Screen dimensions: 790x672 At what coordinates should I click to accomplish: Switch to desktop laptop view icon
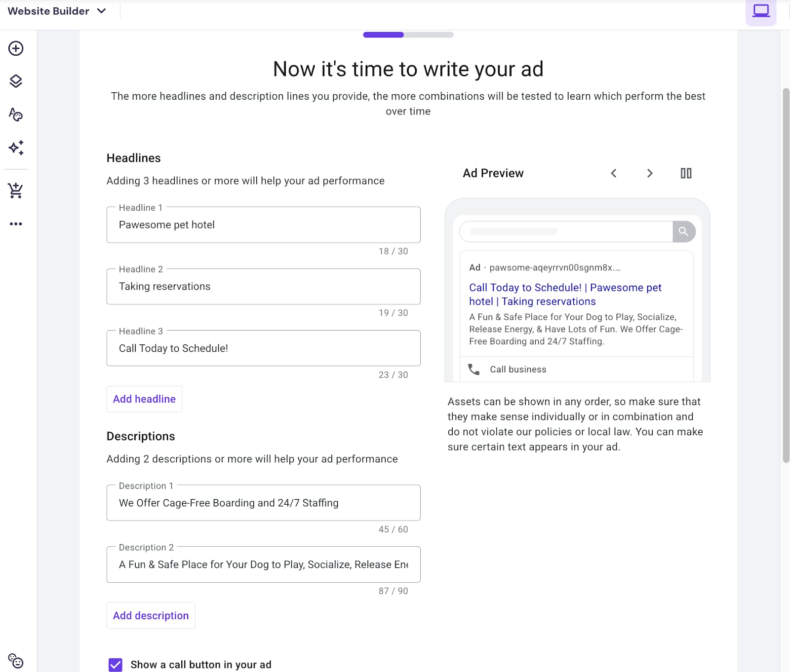coord(760,11)
